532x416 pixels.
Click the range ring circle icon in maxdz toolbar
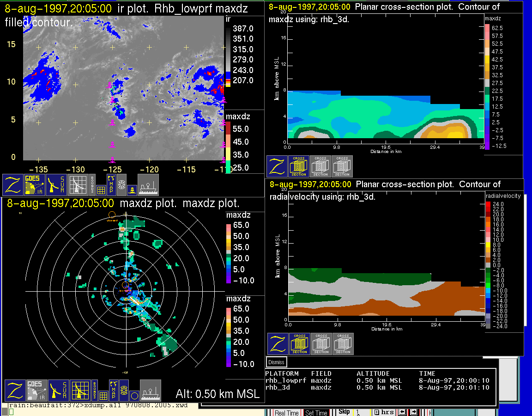pos(134,396)
